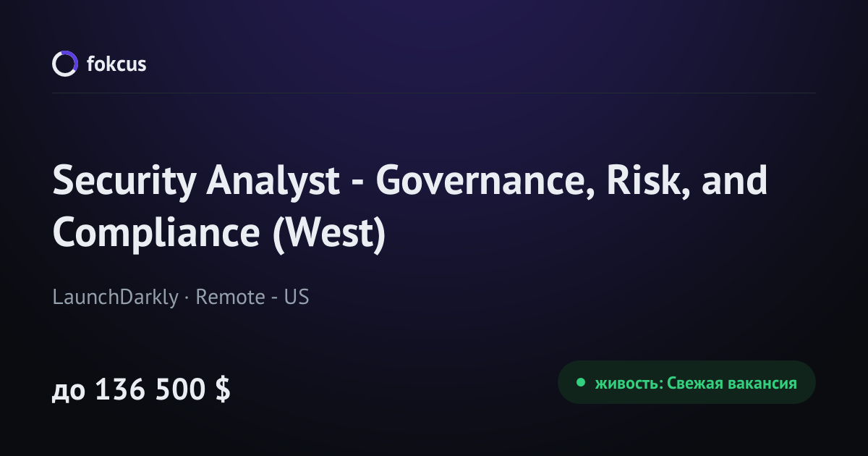Click the words "Security Analyst" in the title
This screenshot has height=456, width=868.
[x=196, y=182]
